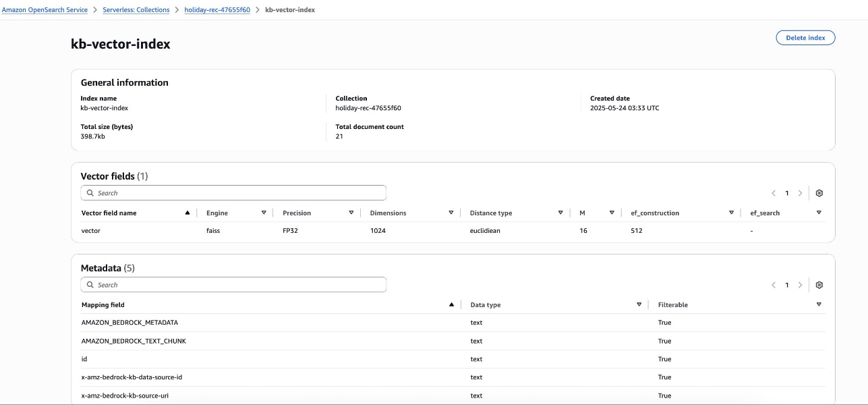Viewport: 868px width, 405px height.
Task: Open holiday-rec-47655f60 breadcrumb link
Action: (217, 10)
